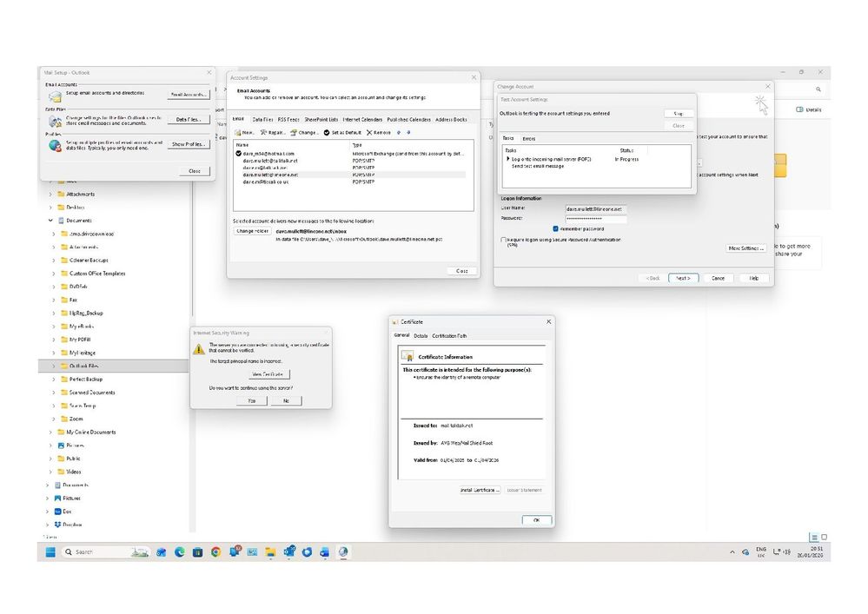Click the taskbar Search box
Screen dimensions: 868x614
tap(105, 551)
